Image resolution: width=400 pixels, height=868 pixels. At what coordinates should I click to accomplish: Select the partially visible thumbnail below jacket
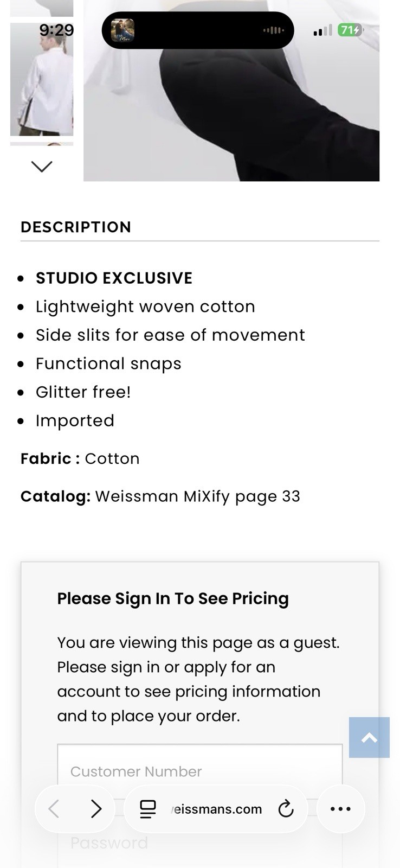[42, 144]
